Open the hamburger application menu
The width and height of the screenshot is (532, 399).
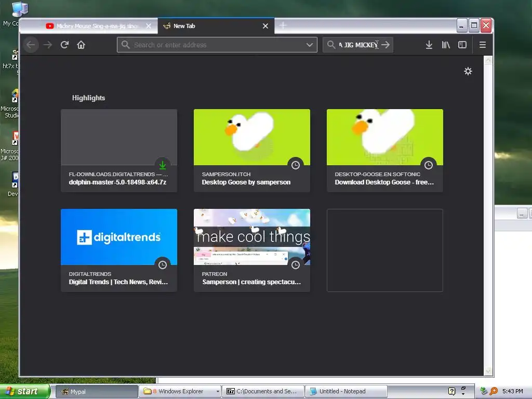[x=483, y=45]
